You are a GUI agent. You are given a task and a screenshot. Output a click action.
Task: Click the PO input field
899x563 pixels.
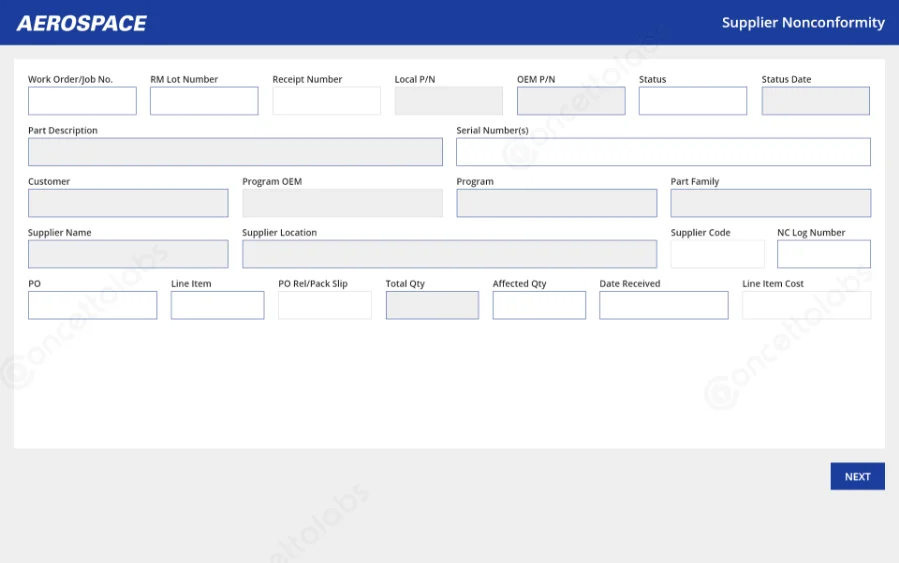(92, 305)
